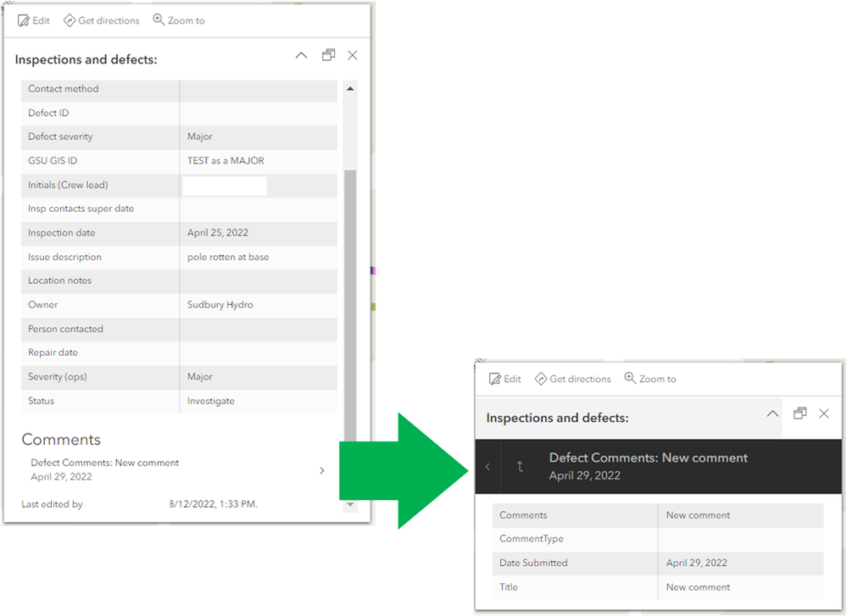Close the right Defect Comments popup
This screenshot has width=847, height=616.
point(824,413)
